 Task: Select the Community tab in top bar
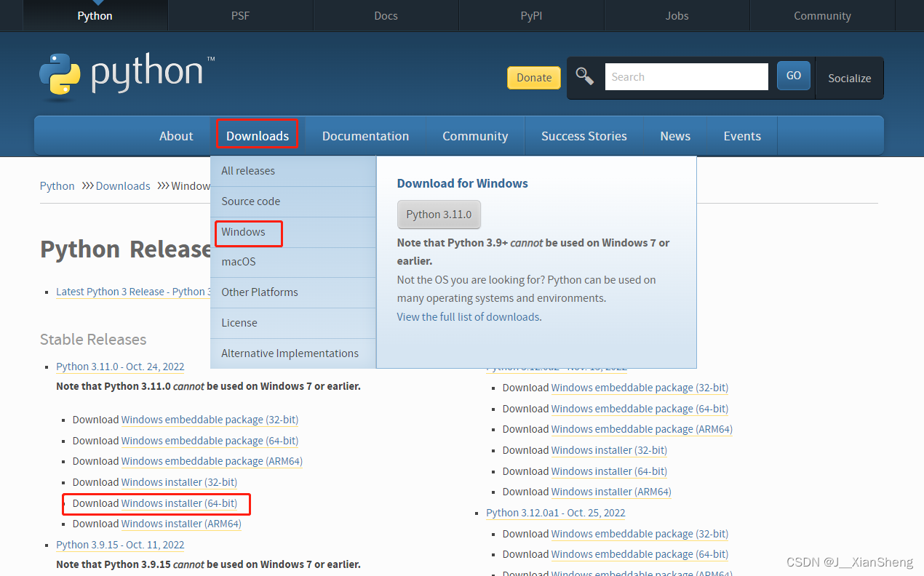coord(823,15)
